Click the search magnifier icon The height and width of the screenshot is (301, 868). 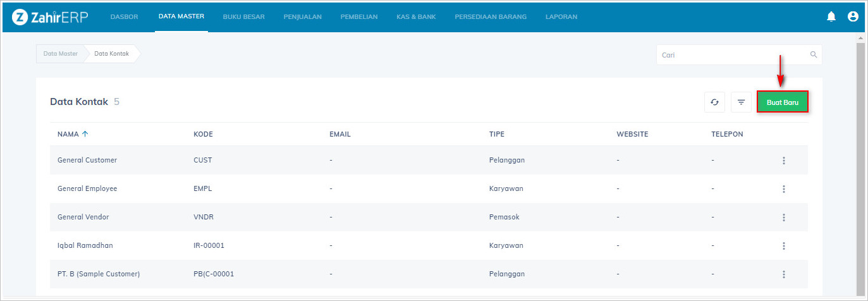click(814, 55)
